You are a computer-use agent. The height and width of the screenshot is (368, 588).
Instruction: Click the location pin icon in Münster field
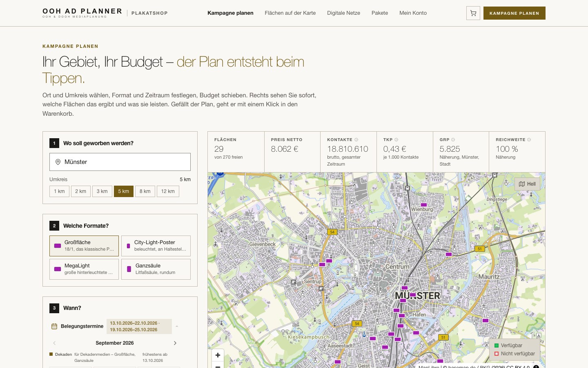click(x=58, y=162)
